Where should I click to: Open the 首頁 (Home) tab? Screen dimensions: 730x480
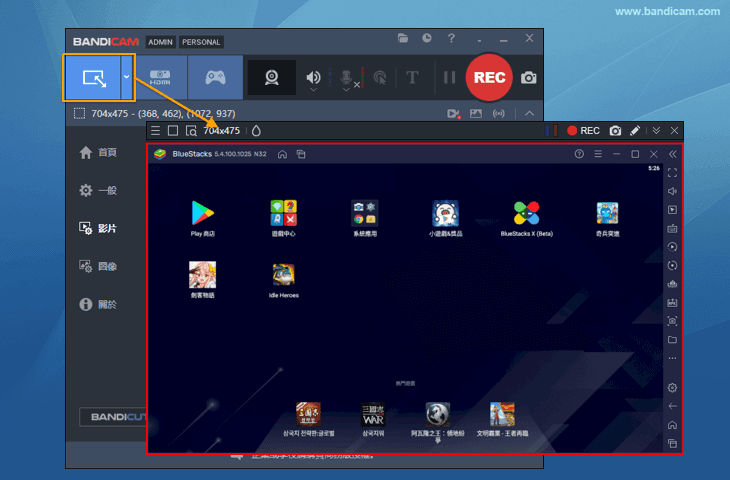(x=98, y=152)
